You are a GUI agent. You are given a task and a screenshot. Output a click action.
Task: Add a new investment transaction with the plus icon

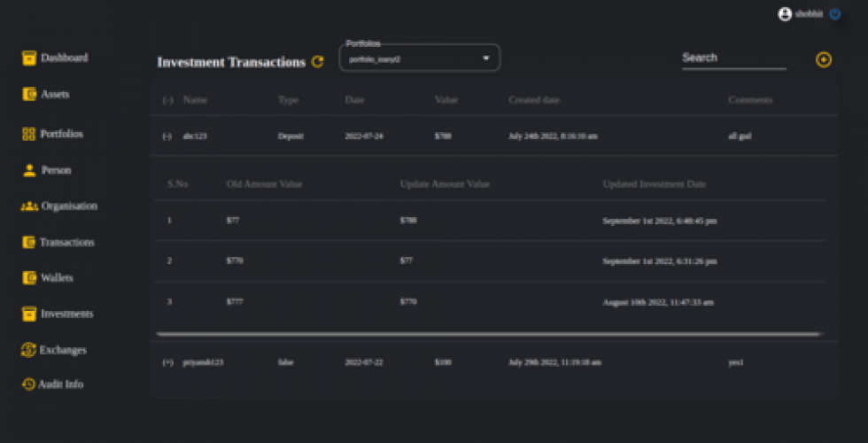[824, 60]
